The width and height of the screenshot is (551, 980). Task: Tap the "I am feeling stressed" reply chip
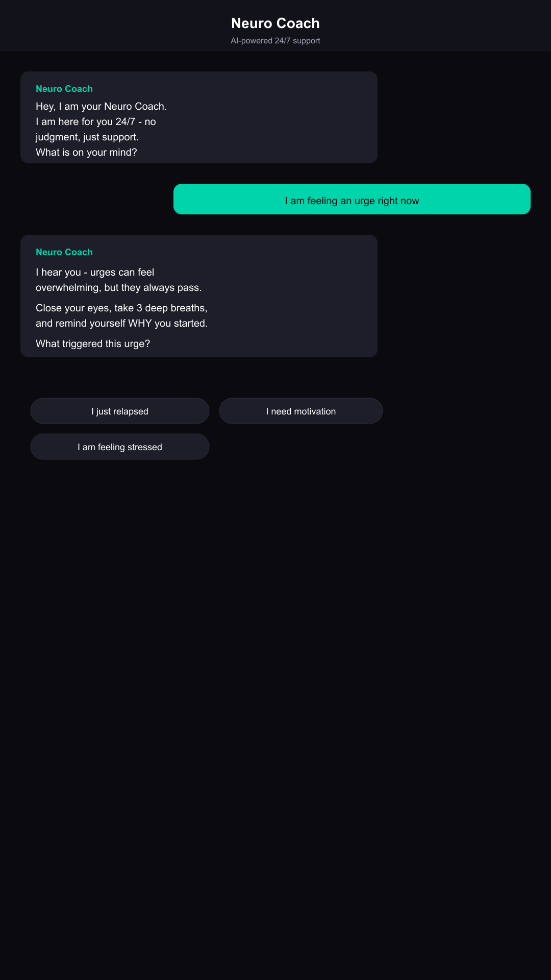(119, 447)
